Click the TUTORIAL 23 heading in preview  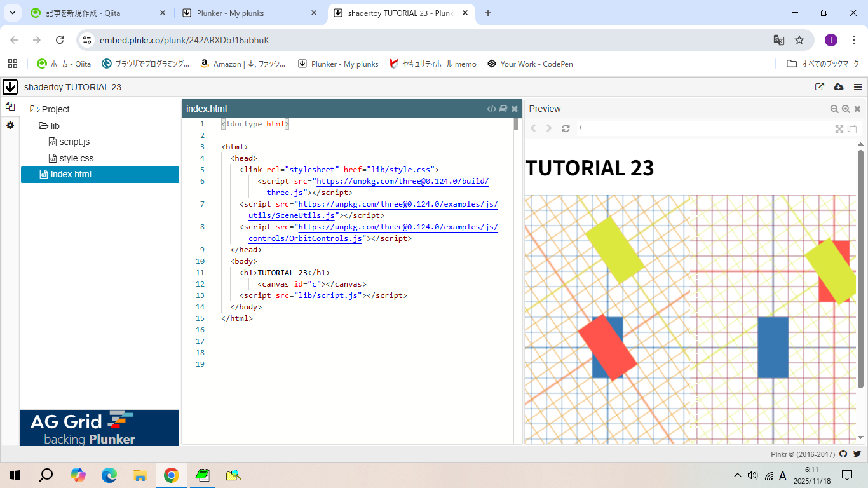tap(589, 168)
